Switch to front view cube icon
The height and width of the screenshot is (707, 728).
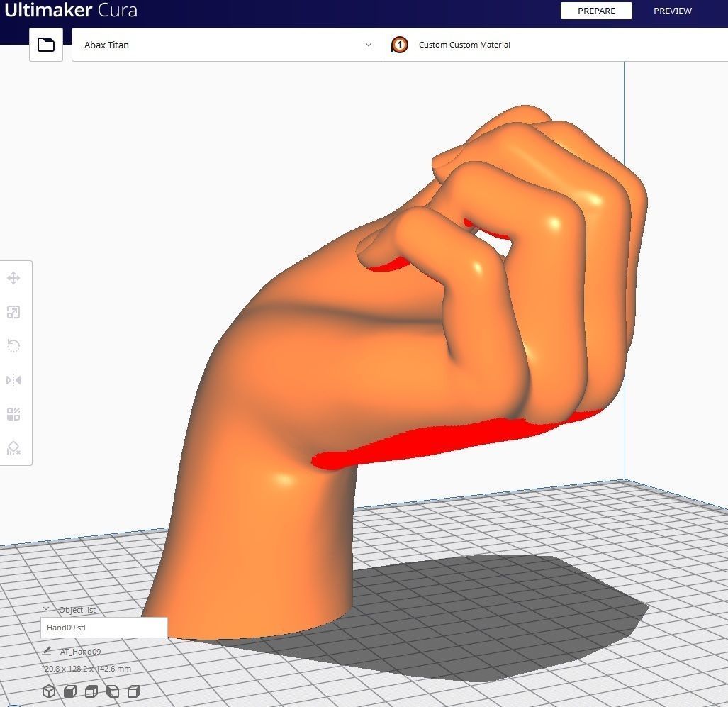coord(70,691)
